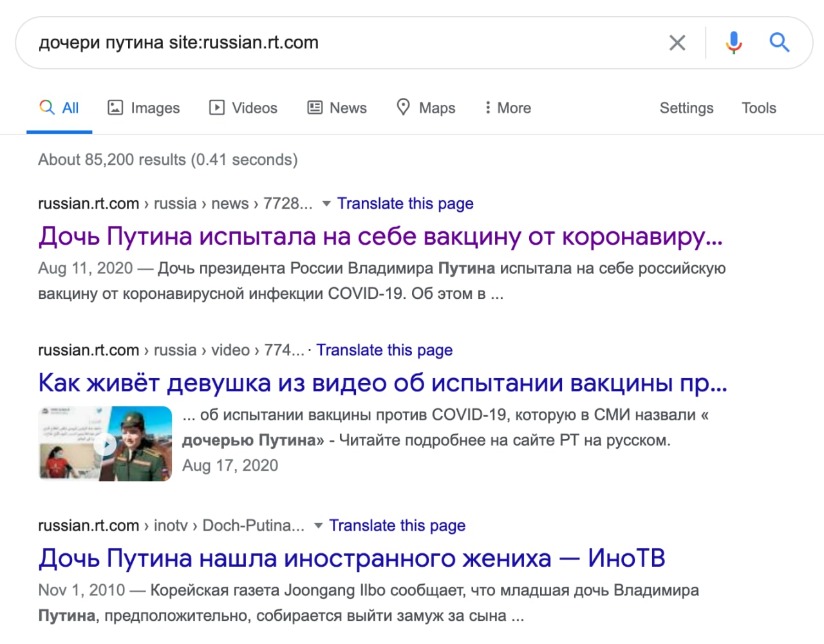
Task: Expand dropdown arrow for first result URL
Action: (x=326, y=204)
